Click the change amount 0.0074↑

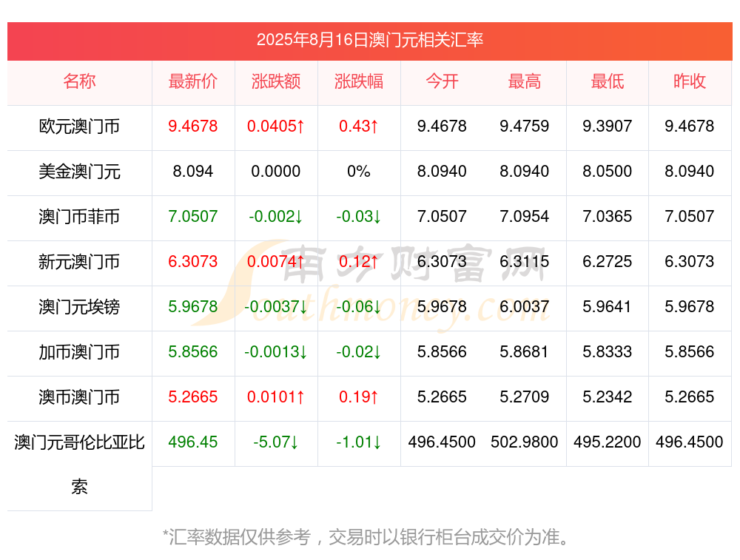pyautogui.click(x=276, y=261)
